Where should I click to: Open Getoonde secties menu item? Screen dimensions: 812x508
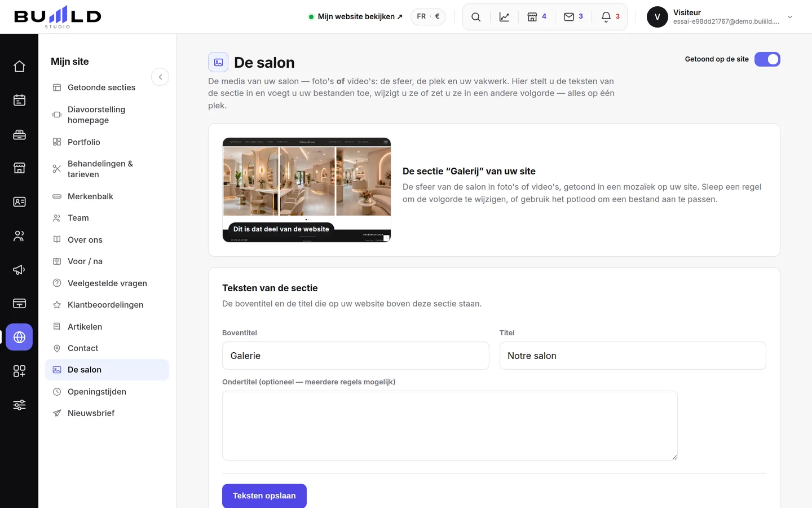click(107, 87)
